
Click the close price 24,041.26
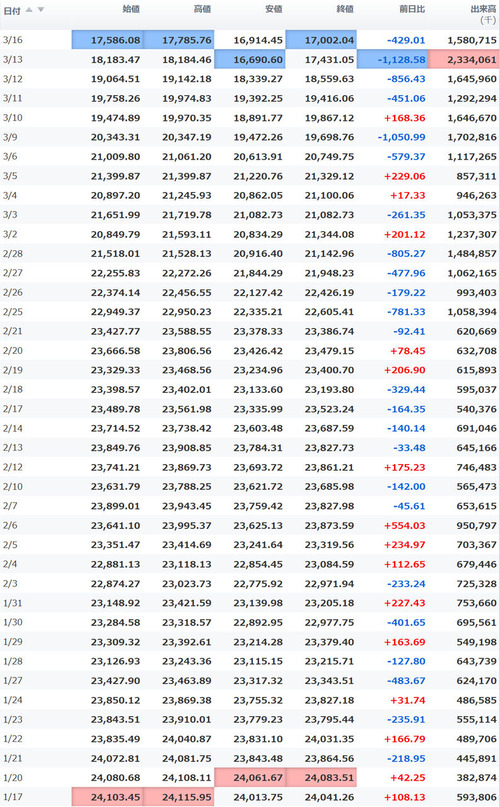click(329, 797)
